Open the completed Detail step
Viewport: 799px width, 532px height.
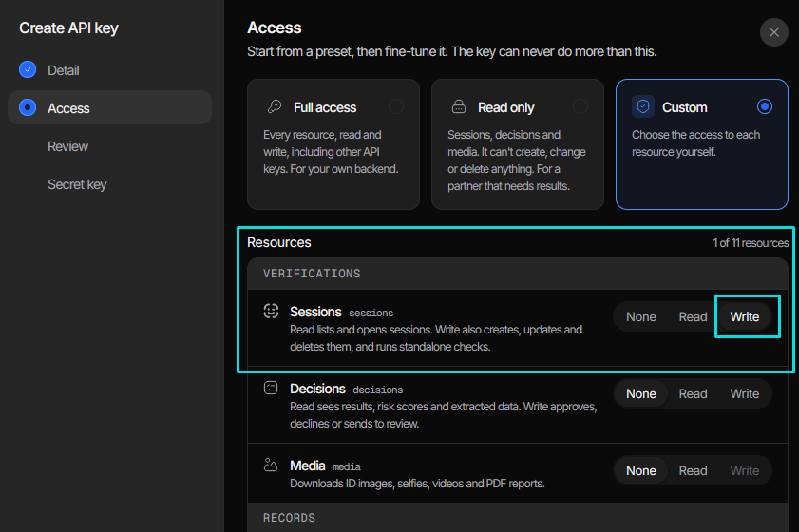109,69
